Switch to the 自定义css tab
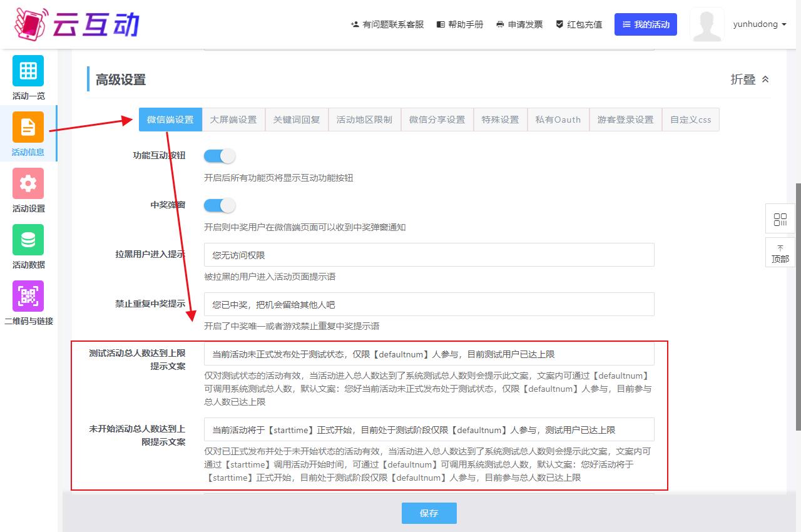This screenshot has height=532, width=801. pos(691,120)
